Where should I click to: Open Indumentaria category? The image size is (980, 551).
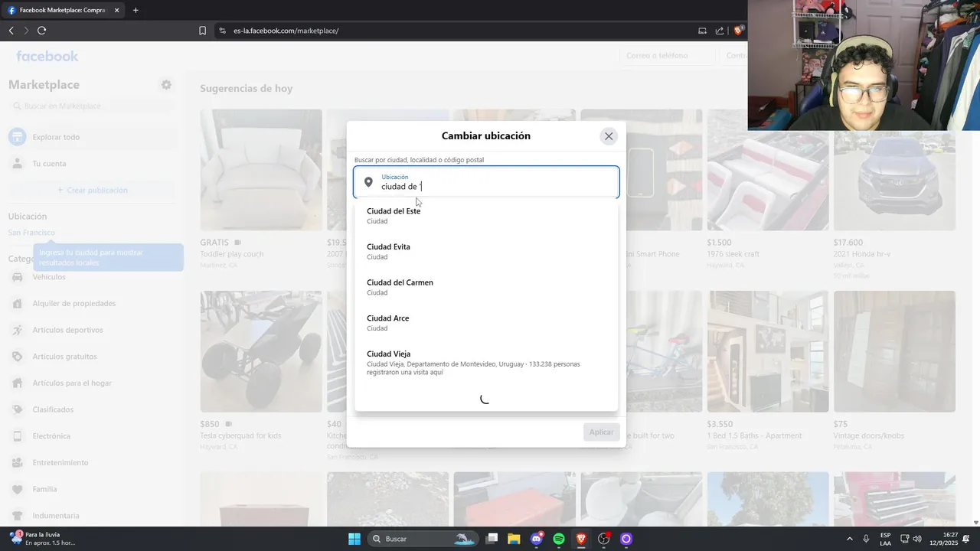pyautogui.click(x=92, y=516)
